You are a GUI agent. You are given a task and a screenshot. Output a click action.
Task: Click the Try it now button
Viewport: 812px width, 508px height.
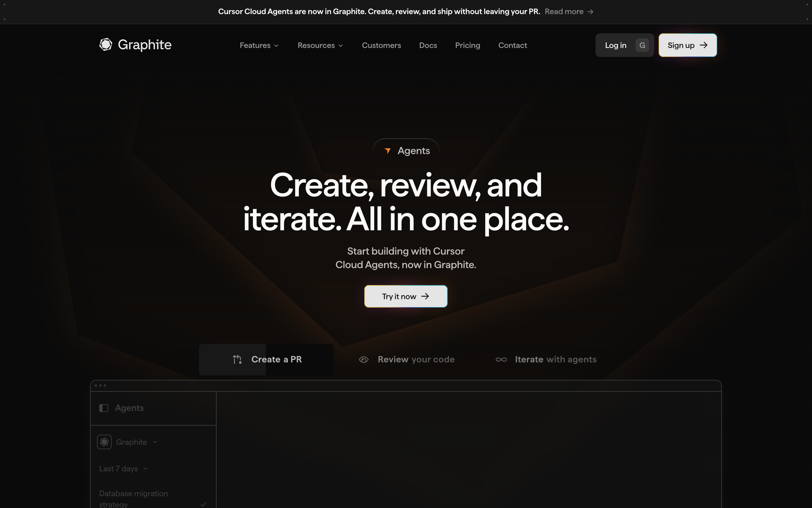(406, 296)
